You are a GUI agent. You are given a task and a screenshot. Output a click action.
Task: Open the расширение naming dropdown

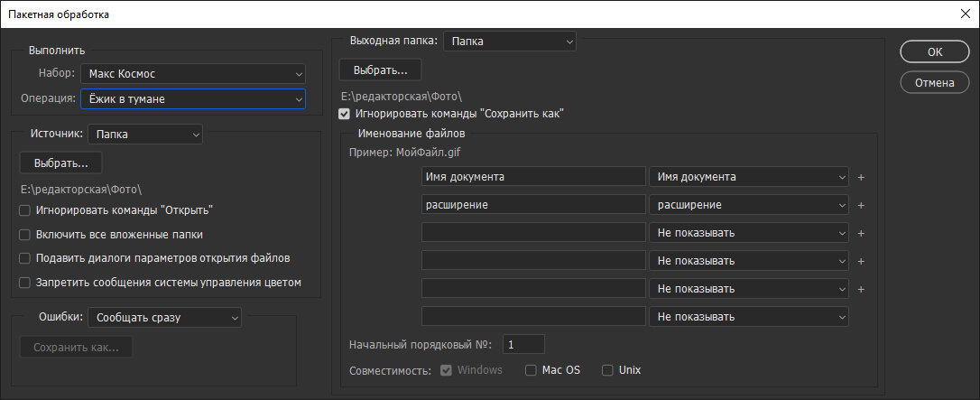pos(749,204)
